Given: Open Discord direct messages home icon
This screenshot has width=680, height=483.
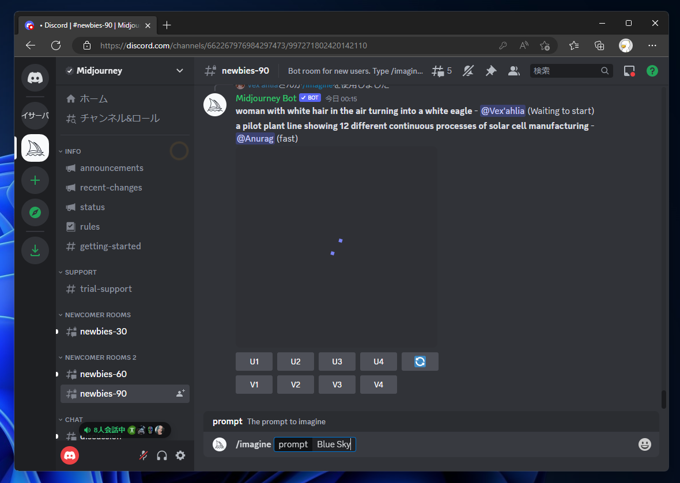Looking at the screenshot, I should pyautogui.click(x=35, y=78).
